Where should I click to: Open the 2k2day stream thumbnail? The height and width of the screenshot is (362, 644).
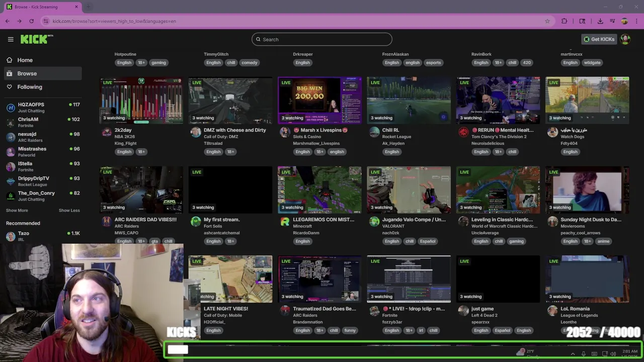[141, 101]
